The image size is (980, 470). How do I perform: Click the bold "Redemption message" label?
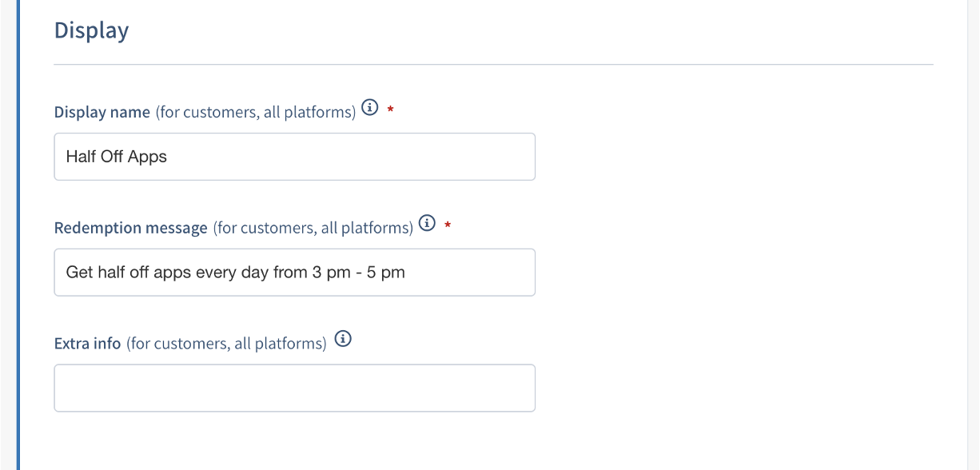(130, 228)
